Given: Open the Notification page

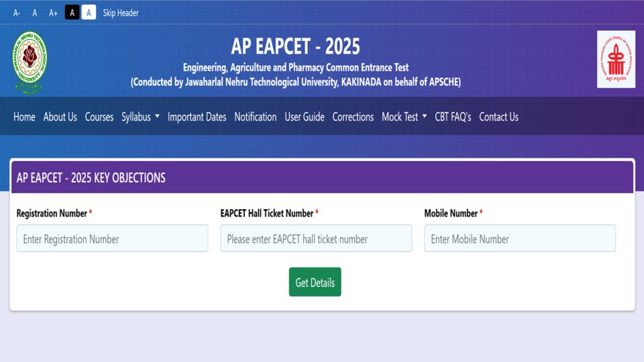Looking at the screenshot, I should (x=256, y=117).
